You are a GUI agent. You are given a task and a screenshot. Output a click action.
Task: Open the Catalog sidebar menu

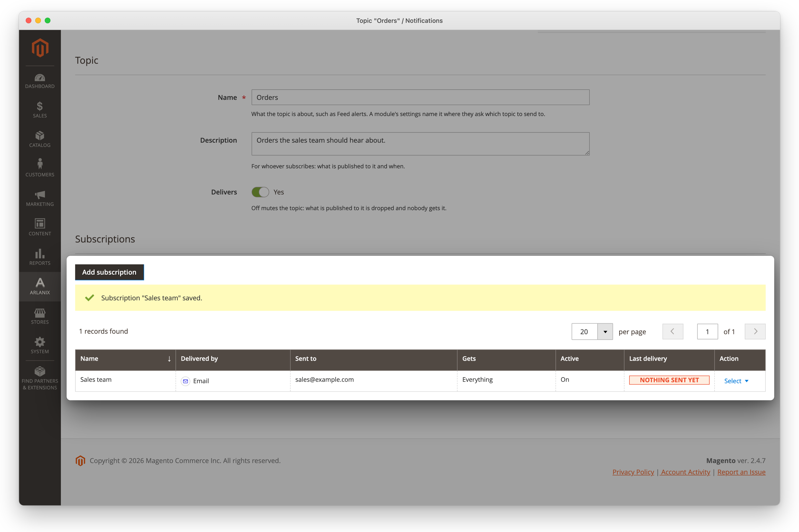(x=40, y=139)
